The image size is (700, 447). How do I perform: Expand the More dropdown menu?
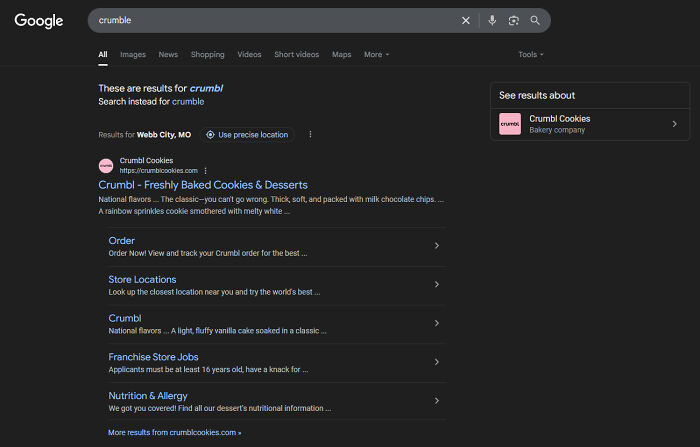pos(376,54)
